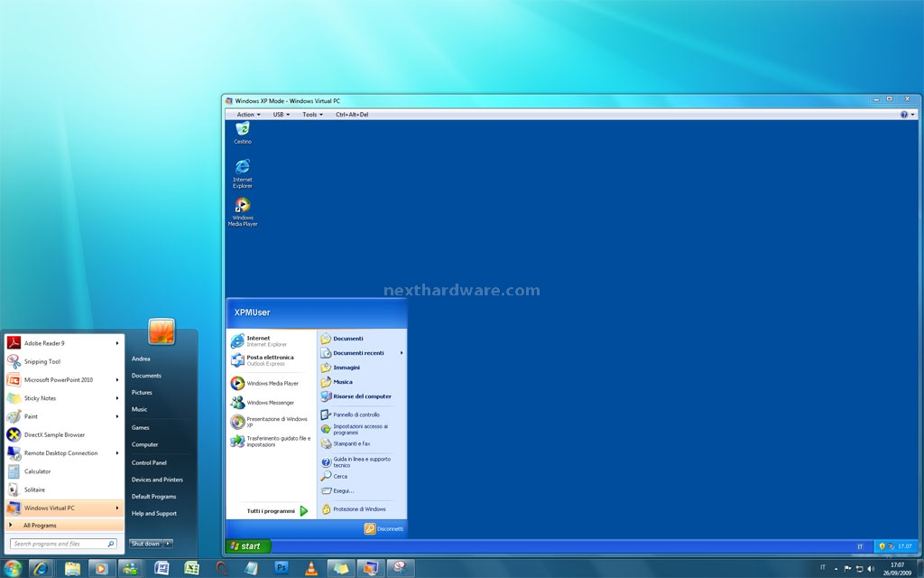Screen dimensions: 924x578
Task: Open Snipping Tool from Start menu
Action: (x=64, y=361)
